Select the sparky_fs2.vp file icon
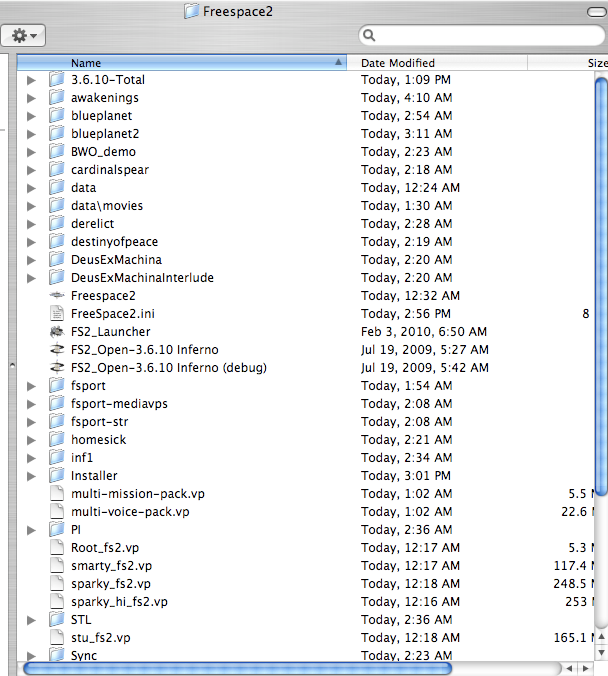Image resolution: width=608 pixels, height=676 pixels. 57,583
